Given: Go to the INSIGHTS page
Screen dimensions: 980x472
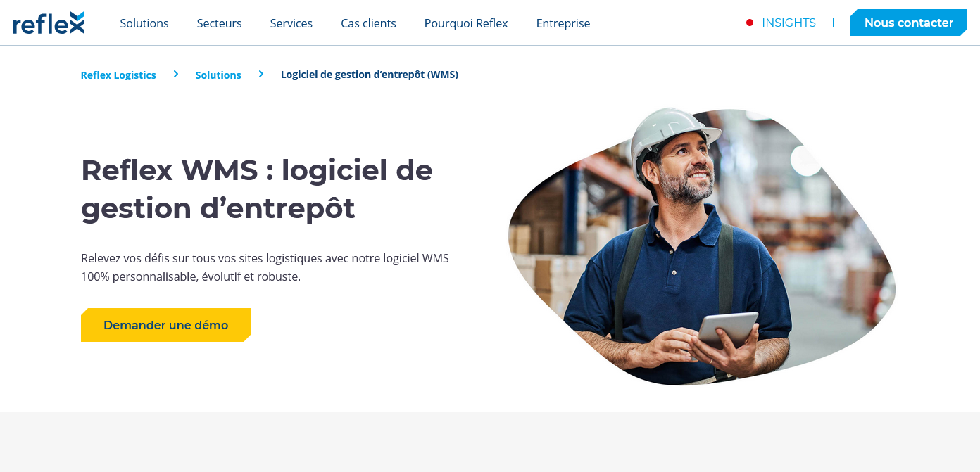Looking at the screenshot, I should 789,23.
